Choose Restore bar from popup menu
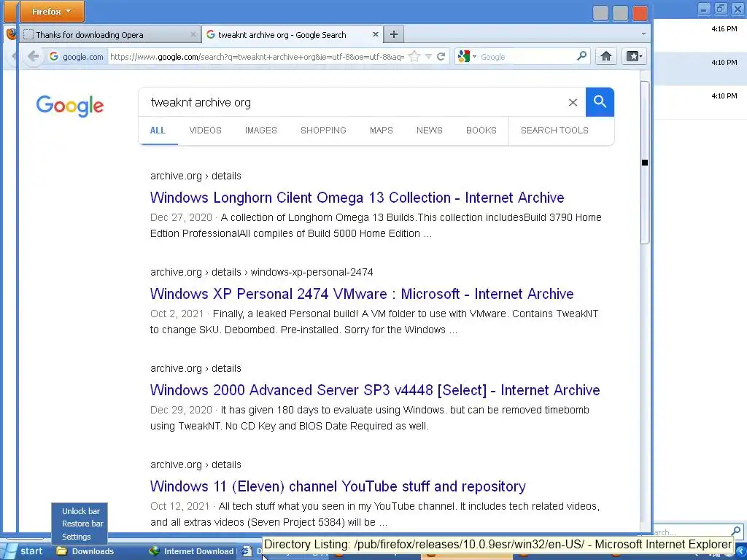This screenshot has width=747, height=560. click(82, 524)
